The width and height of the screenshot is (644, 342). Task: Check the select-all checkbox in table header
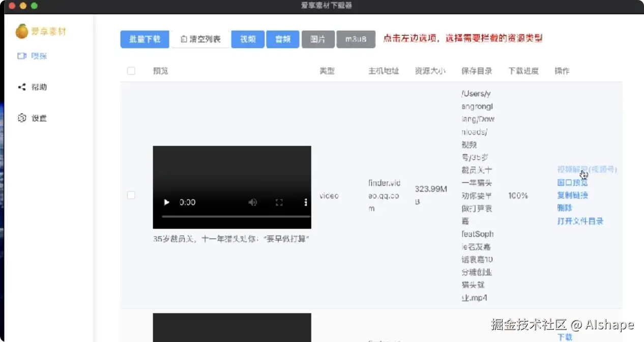click(x=131, y=71)
